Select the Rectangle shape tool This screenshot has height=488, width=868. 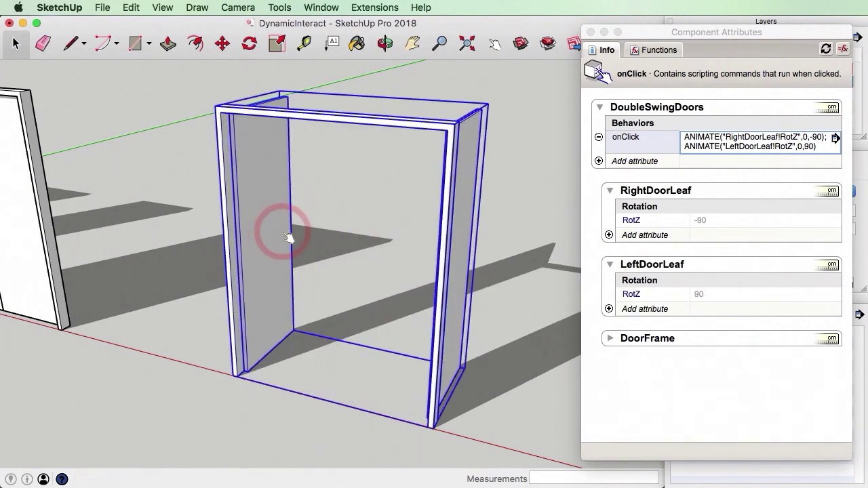coord(136,43)
